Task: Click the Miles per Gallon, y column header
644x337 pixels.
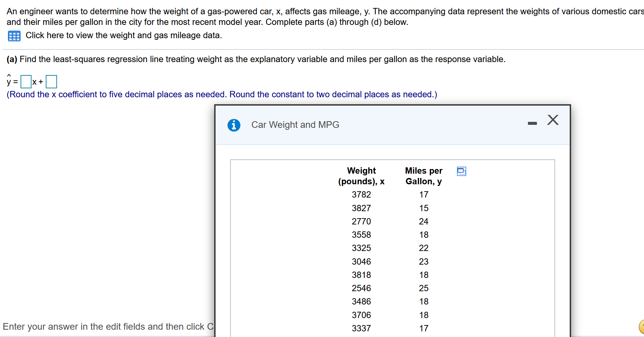Action: pyautogui.click(x=423, y=176)
